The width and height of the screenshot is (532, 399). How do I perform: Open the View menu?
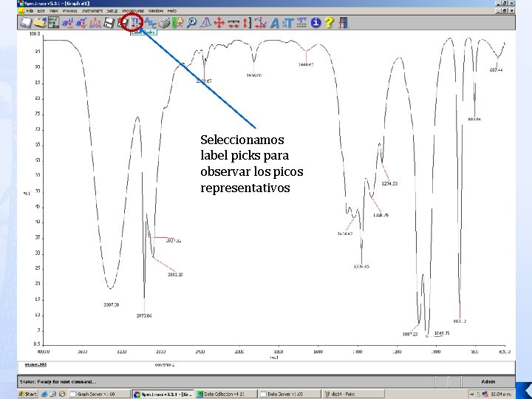pyautogui.click(x=54, y=11)
